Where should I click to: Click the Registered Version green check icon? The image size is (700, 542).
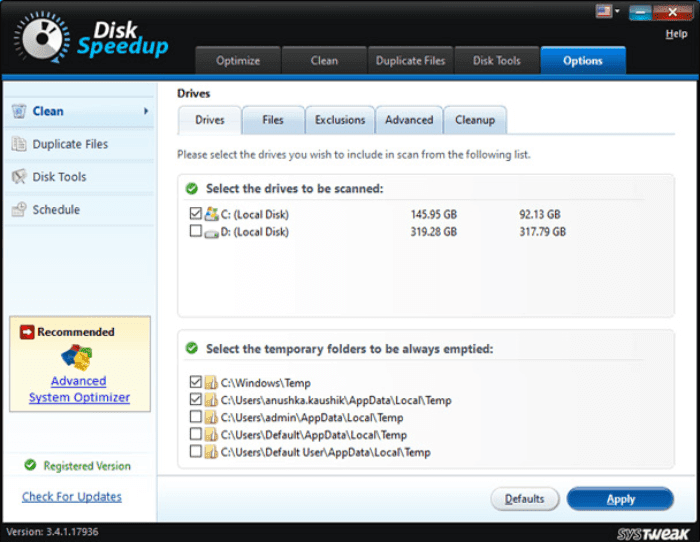tap(30, 465)
